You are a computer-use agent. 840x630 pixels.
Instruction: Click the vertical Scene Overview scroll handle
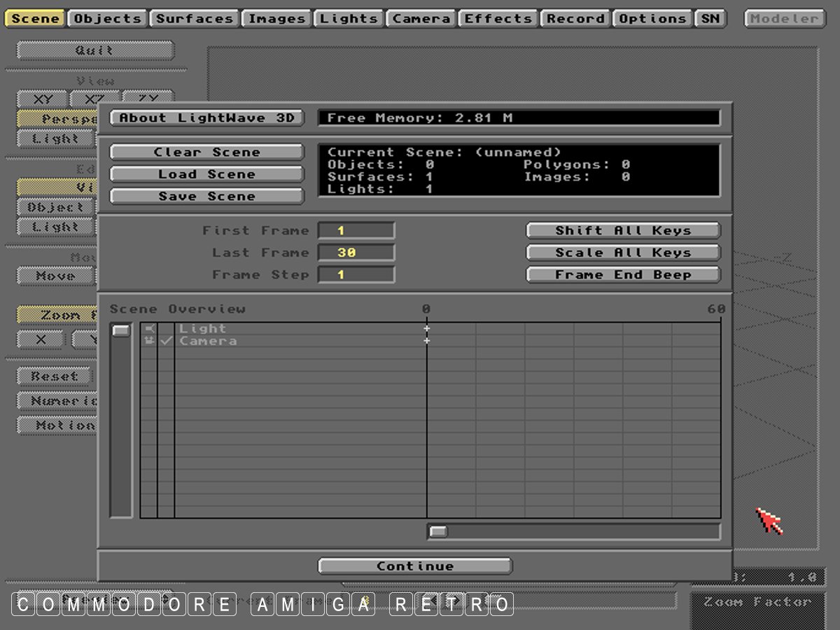point(121,330)
